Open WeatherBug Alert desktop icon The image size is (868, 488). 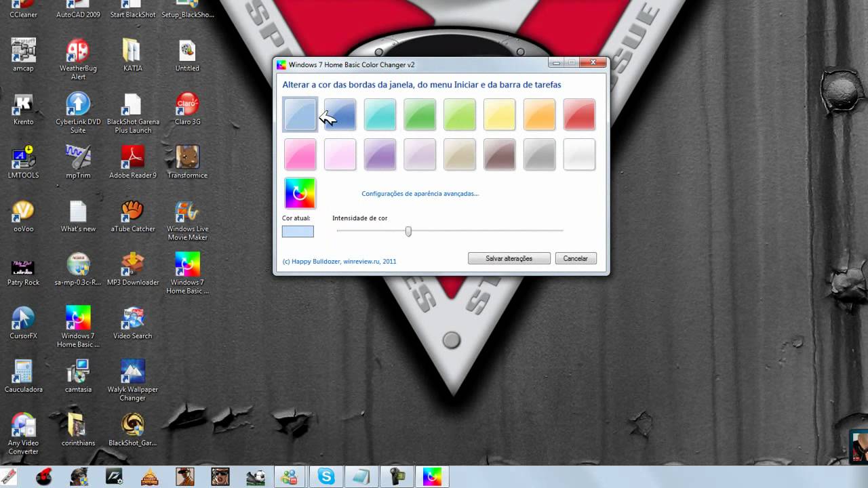(78, 59)
